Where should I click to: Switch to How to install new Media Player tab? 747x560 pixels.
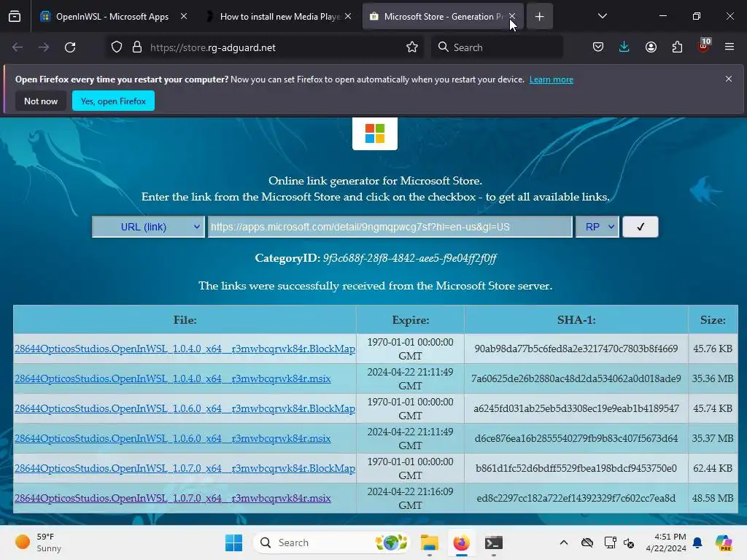279,17
